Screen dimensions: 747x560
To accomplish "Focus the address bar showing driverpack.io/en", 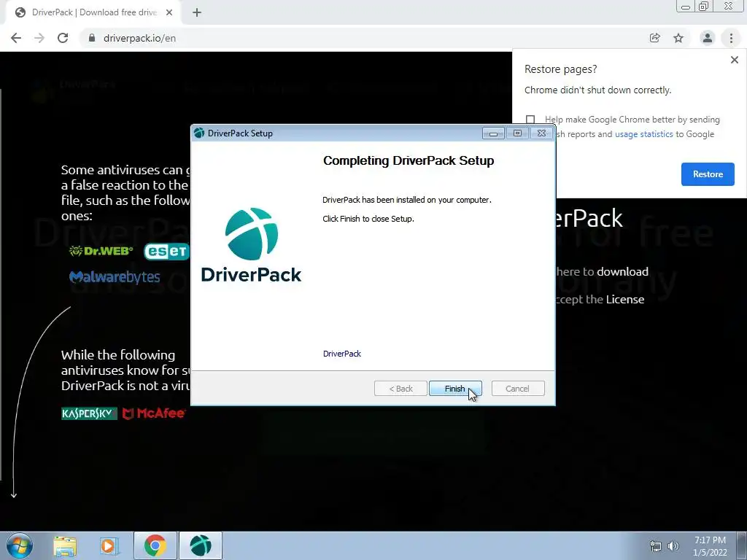I will [362, 38].
